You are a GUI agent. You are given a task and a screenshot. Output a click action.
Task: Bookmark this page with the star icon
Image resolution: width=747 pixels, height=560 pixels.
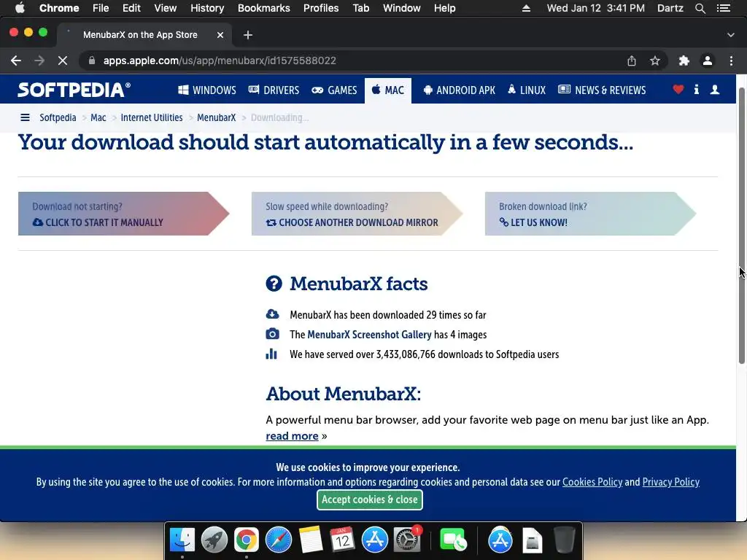click(x=655, y=61)
